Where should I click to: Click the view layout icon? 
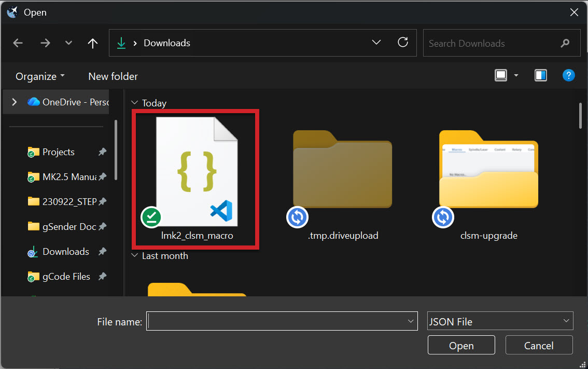tap(501, 76)
